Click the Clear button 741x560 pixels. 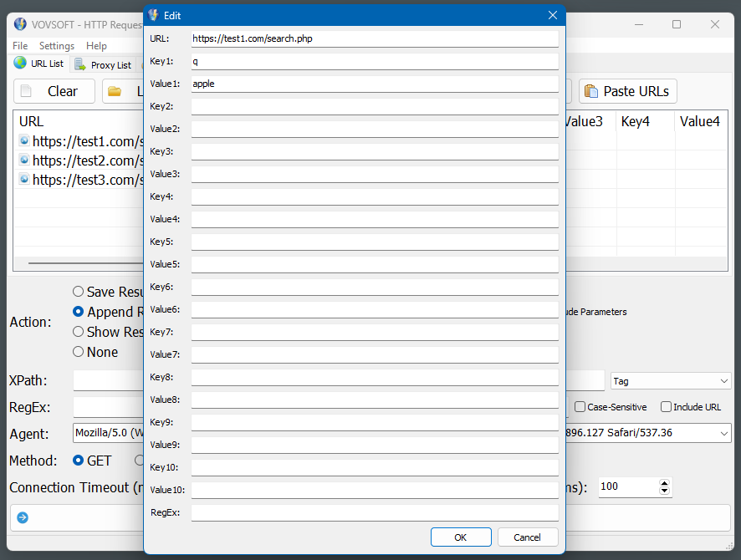pos(54,91)
